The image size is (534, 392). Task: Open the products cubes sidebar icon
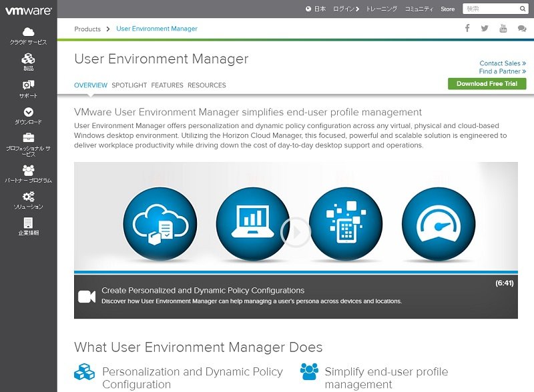pos(28,59)
